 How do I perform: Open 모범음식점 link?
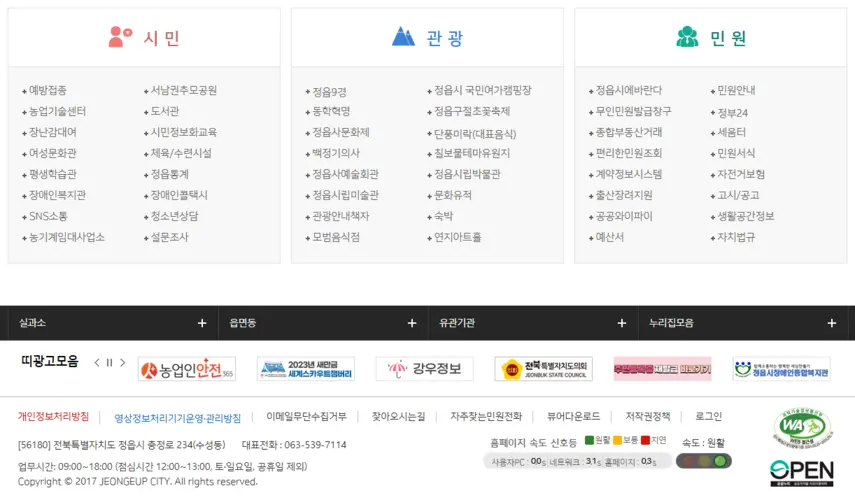(x=336, y=237)
